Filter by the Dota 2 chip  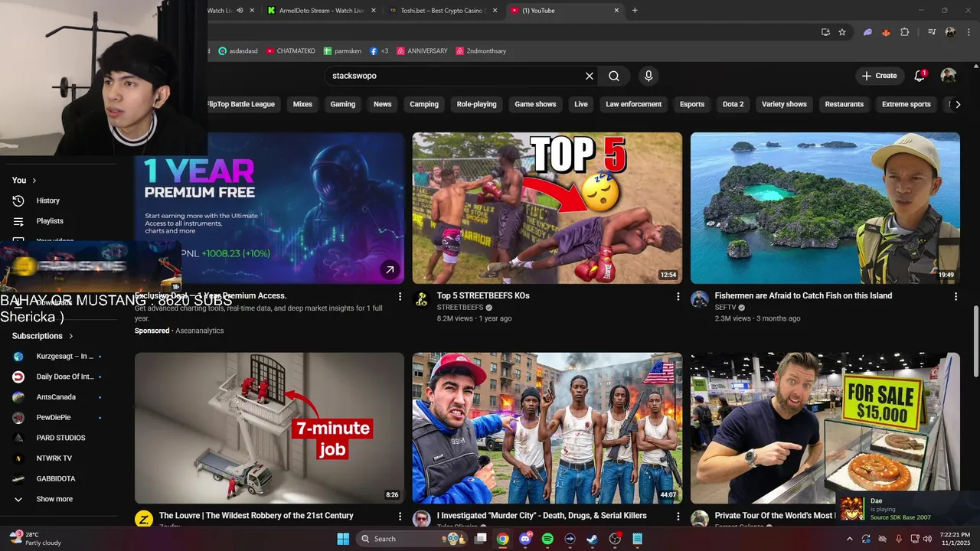pyautogui.click(x=733, y=104)
